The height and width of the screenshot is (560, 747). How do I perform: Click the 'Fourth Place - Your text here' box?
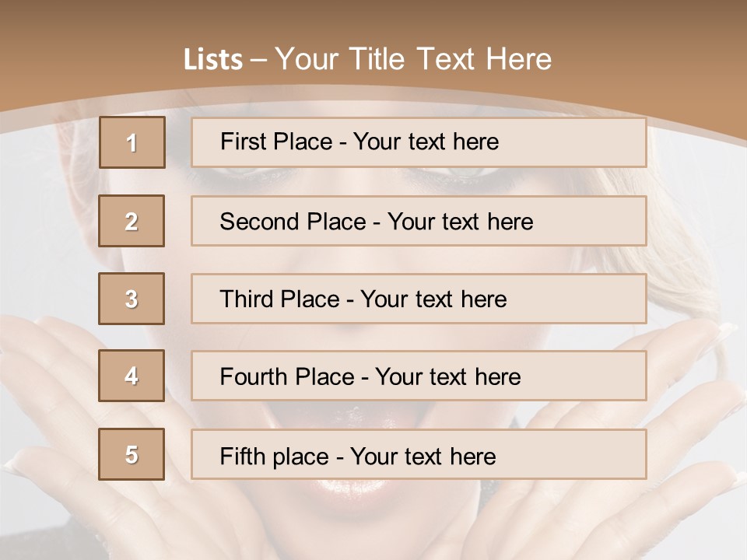tap(419, 376)
